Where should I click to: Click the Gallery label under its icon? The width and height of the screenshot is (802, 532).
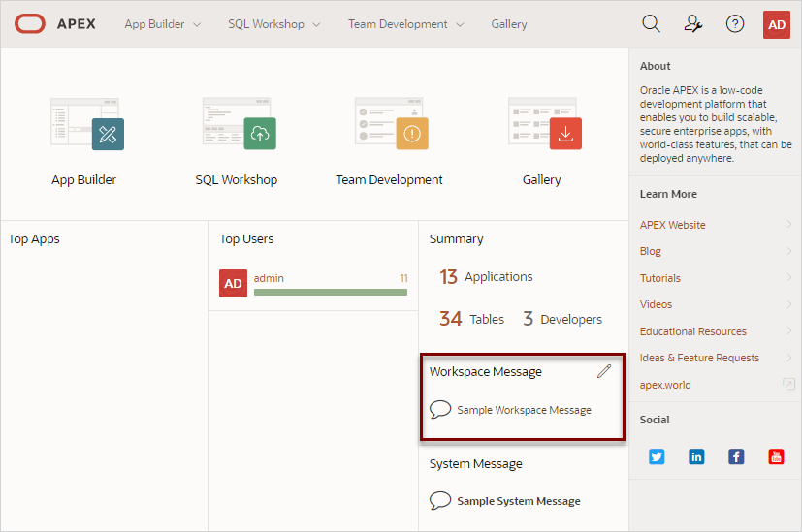pos(542,180)
